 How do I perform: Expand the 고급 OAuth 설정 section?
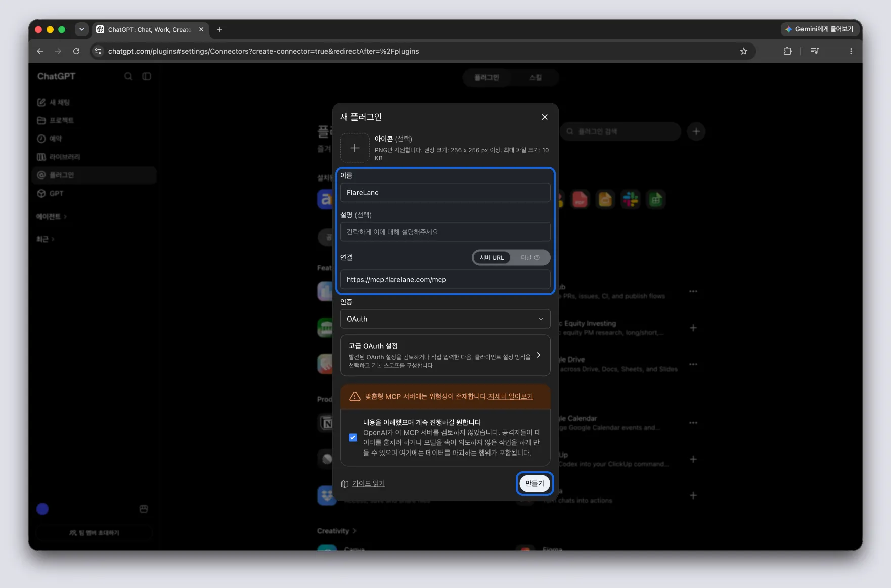coord(445,355)
